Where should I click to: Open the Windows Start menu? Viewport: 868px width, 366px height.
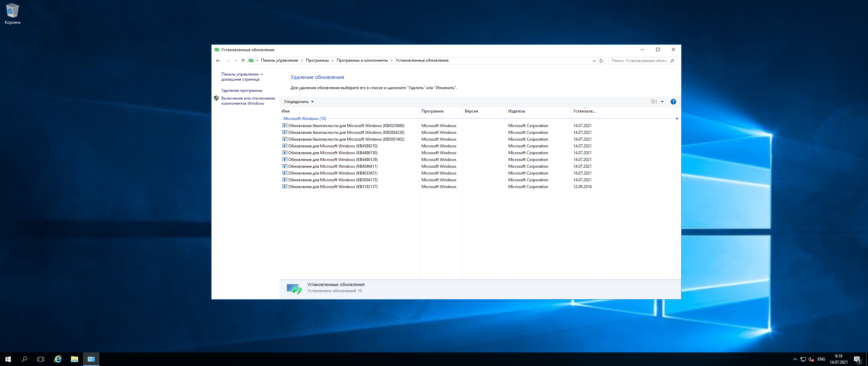pyautogui.click(x=8, y=359)
